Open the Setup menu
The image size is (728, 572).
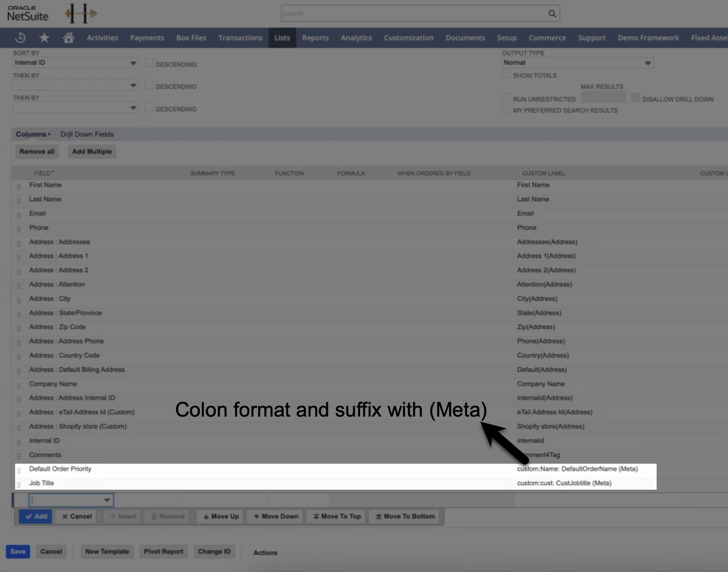click(x=507, y=38)
